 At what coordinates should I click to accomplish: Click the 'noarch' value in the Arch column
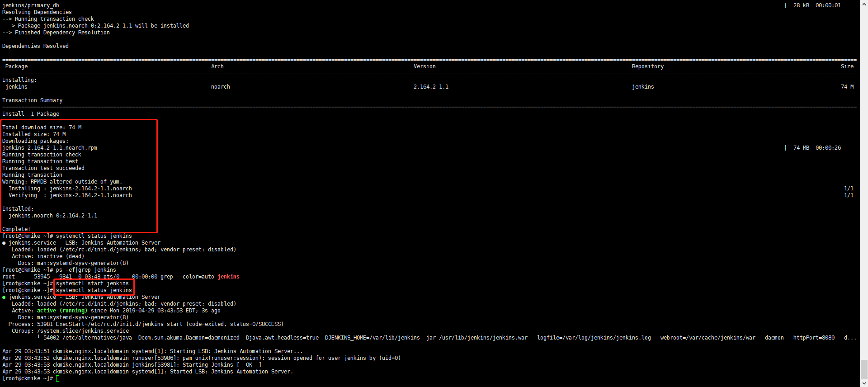(221, 87)
